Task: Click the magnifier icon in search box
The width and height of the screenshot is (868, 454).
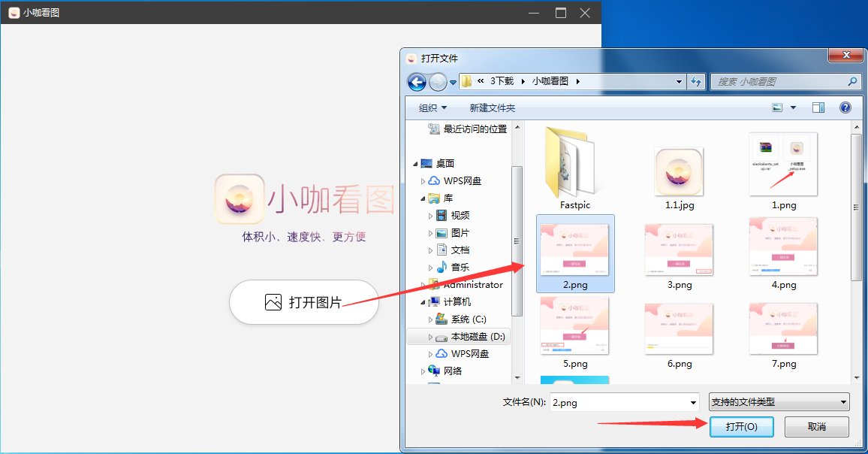Action: click(852, 81)
